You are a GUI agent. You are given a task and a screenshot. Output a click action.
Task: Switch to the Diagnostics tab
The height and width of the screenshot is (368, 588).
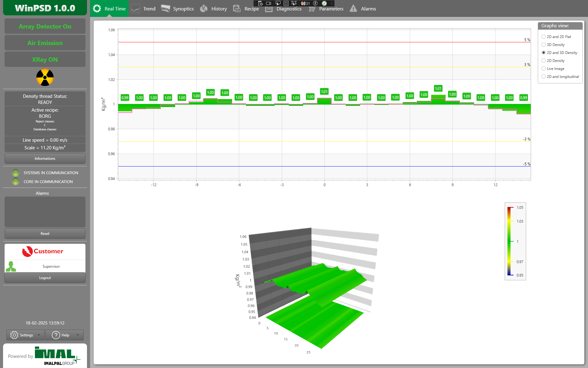pyautogui.click(x=289, y=9)
